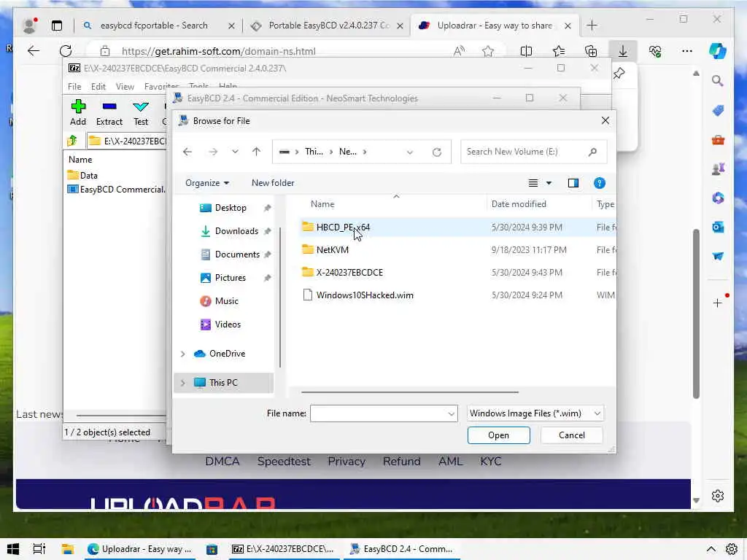Click the Extract button in 7-Zip toolbar
The height and width of the screenshot is (560, 747).
coord(109,113)
